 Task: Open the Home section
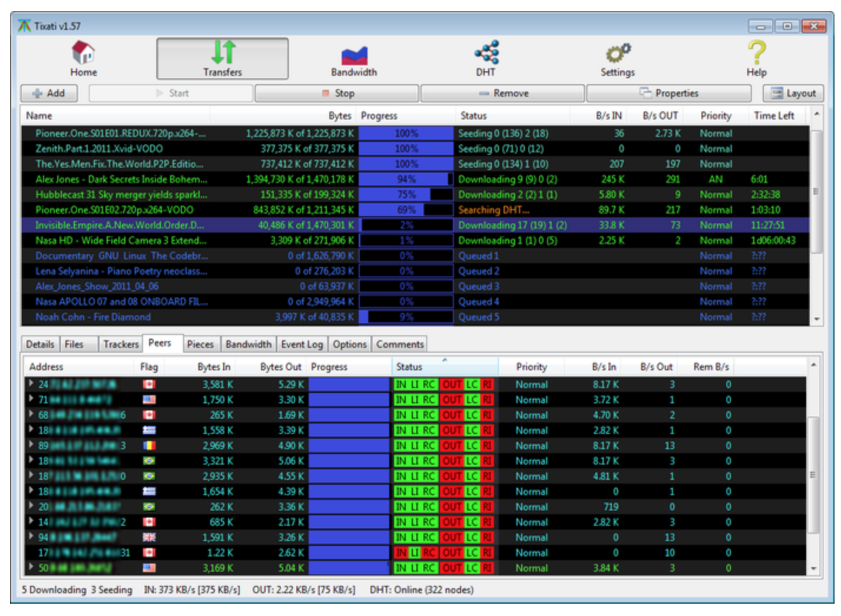coord(84,59)
